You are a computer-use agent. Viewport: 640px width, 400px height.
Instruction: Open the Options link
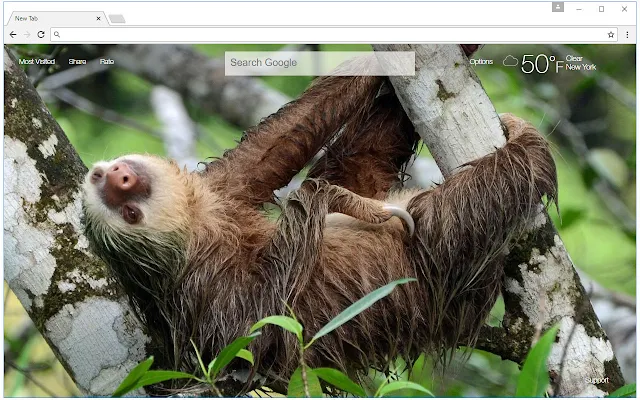(x=481, y=62)
